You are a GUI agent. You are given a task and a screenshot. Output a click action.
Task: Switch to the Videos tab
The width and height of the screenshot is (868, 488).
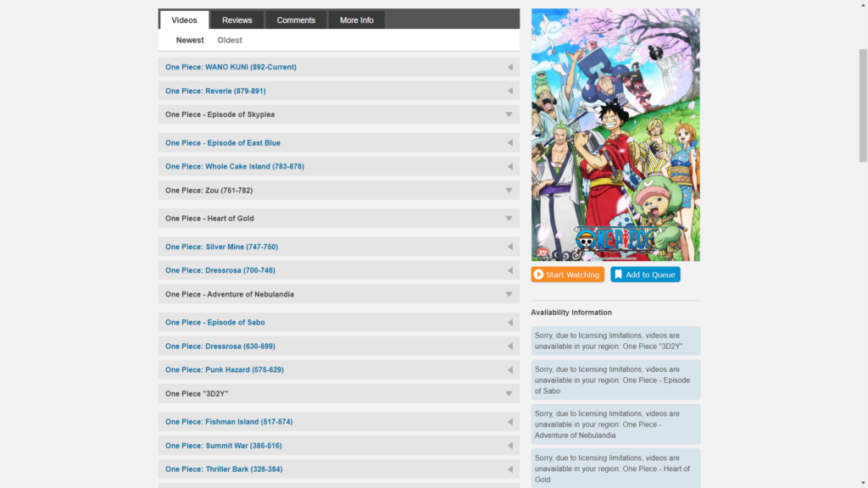184,20
